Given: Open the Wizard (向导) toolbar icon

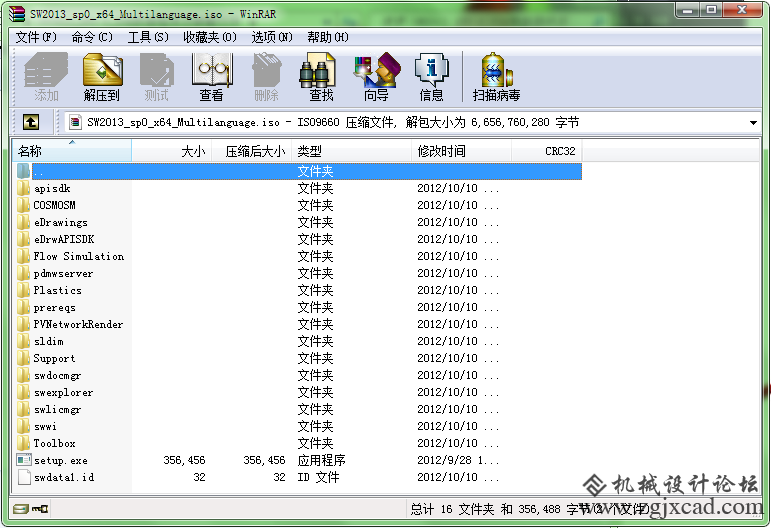Looking at the screenshot, I should [377, 70].
